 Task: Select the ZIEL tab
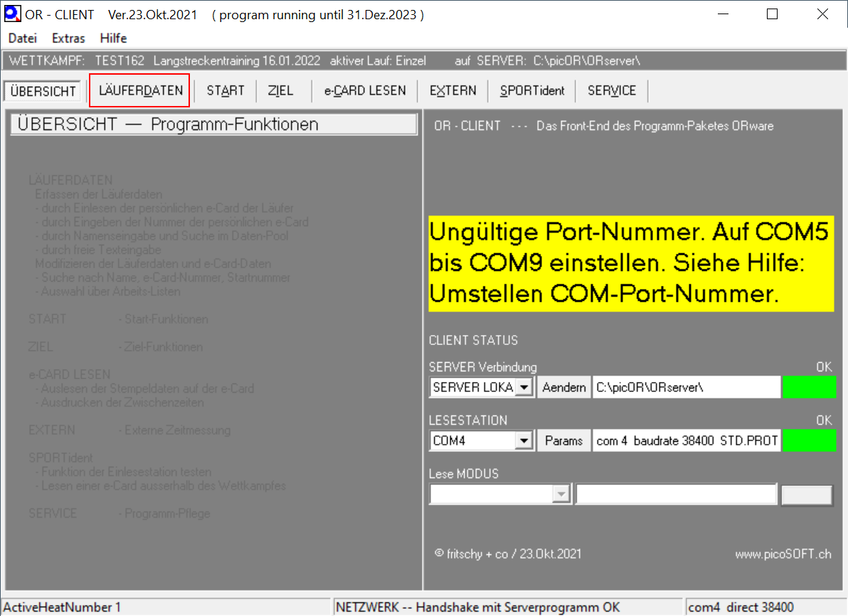tap(280, 90)
